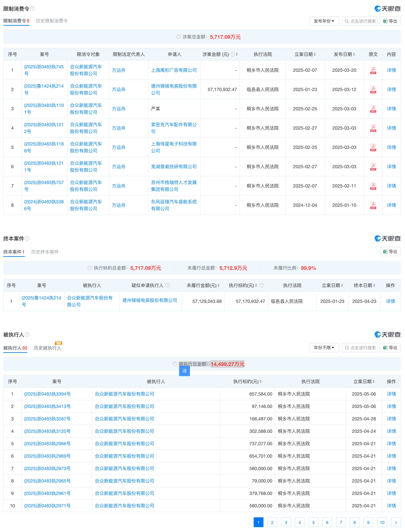Open case link (2025)浙0483执3413号
Screen dimensions: 405x532
click(47, 406)
